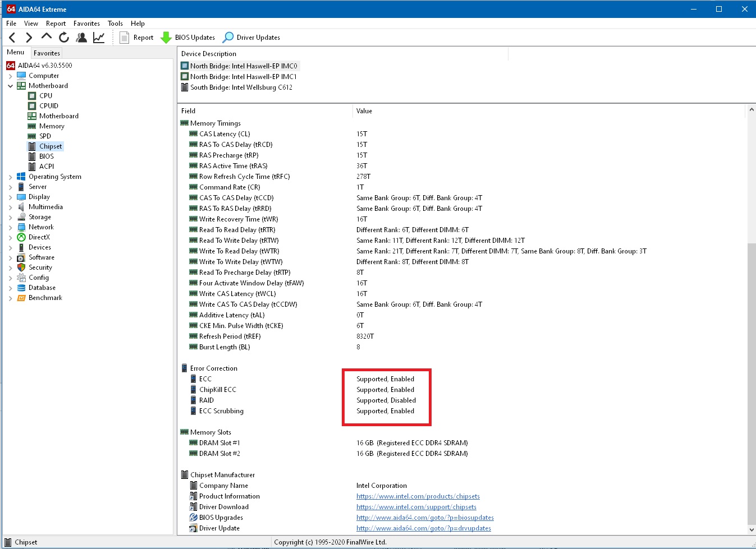Expand the Security branch
This screenshot has height=549, width=756.
(x=10, y=267)
